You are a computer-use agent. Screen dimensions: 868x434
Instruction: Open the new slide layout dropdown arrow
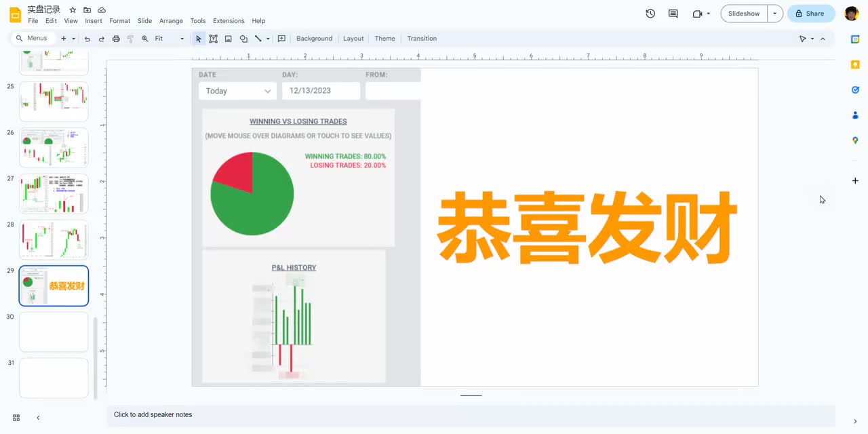pyautogui.click(x=73, y=39)
